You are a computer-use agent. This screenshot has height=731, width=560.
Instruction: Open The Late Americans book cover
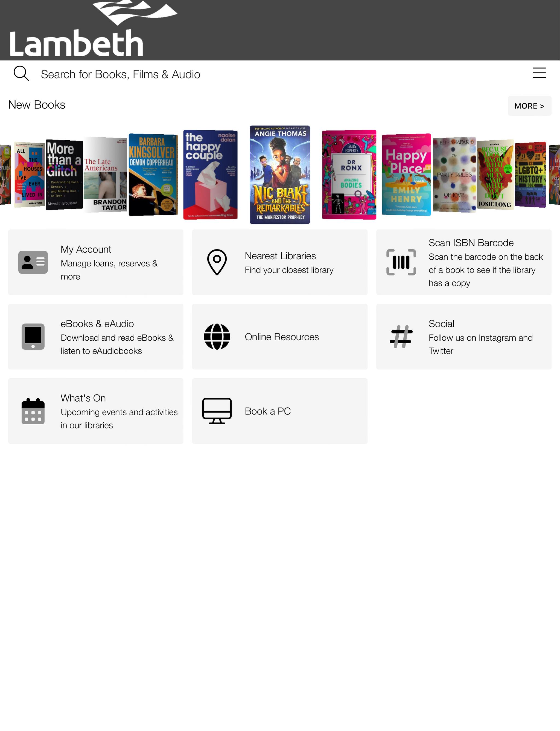[105, 175]
